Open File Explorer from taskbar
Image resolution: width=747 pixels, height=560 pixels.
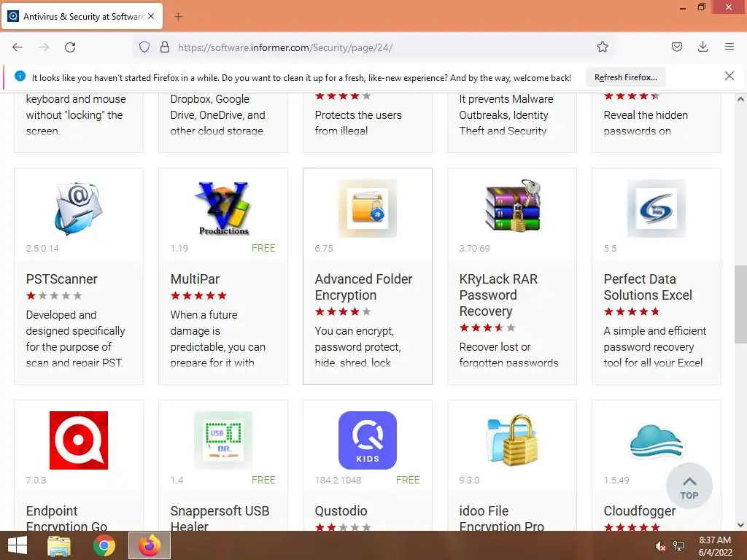point(59,545)
